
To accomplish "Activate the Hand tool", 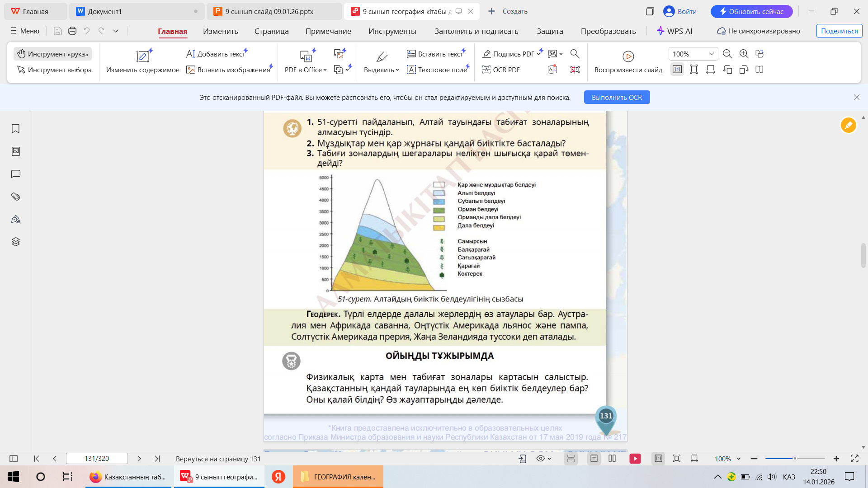I will [x=53, y=54].
